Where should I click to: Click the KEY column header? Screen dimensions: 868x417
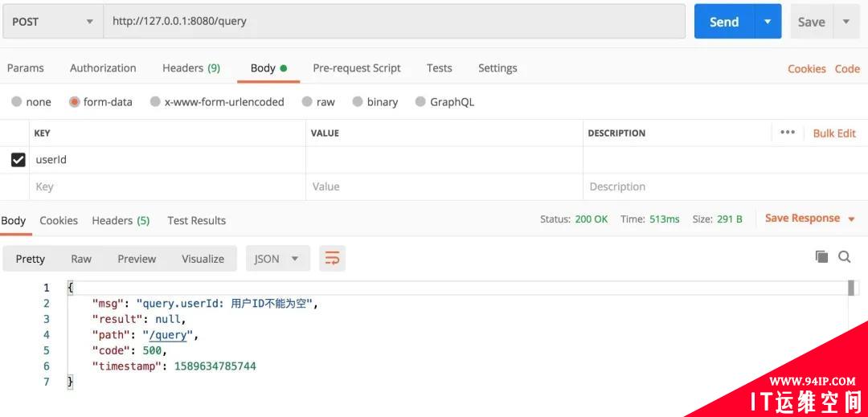pos(42,133)
